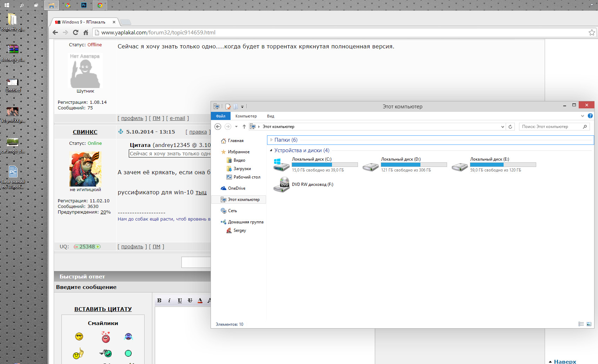Click the taskbar search magnifier

(x=22, y=5)
